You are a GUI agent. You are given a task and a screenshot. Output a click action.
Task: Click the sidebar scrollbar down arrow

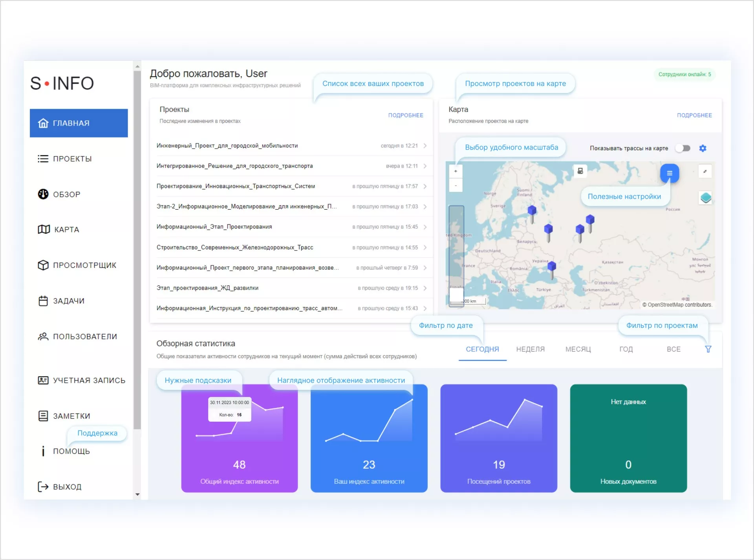137,494
